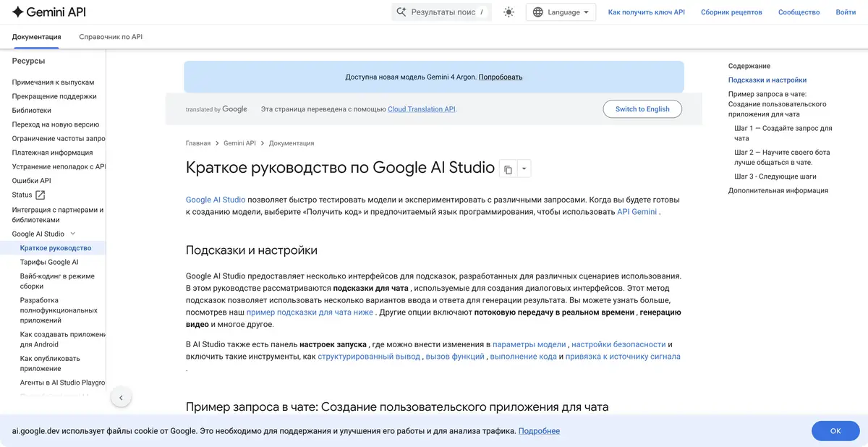Image resolution: width=868 pixels, height=447 pixels.
Task: Click OK on the cookie banner
Action: click(x=835, y=431)
